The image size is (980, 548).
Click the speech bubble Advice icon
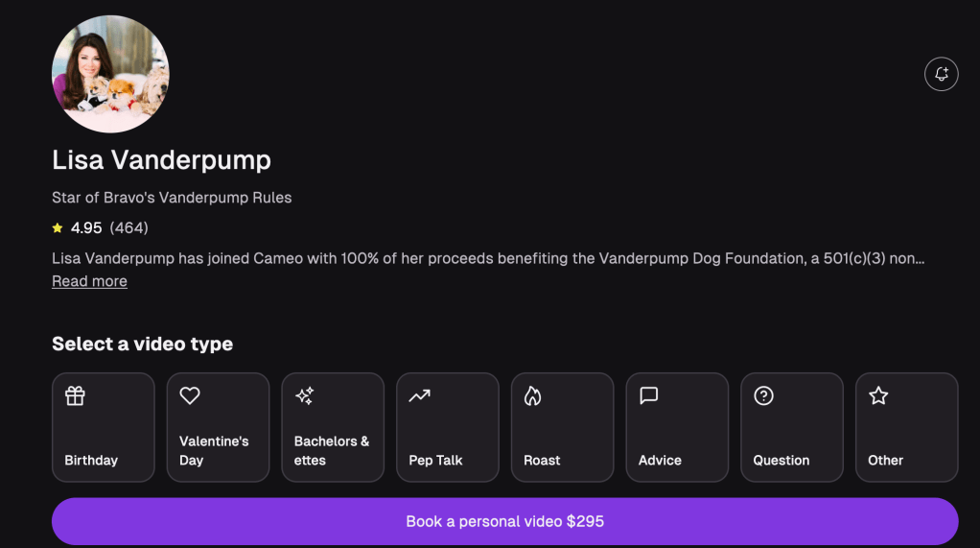(649, 395)
